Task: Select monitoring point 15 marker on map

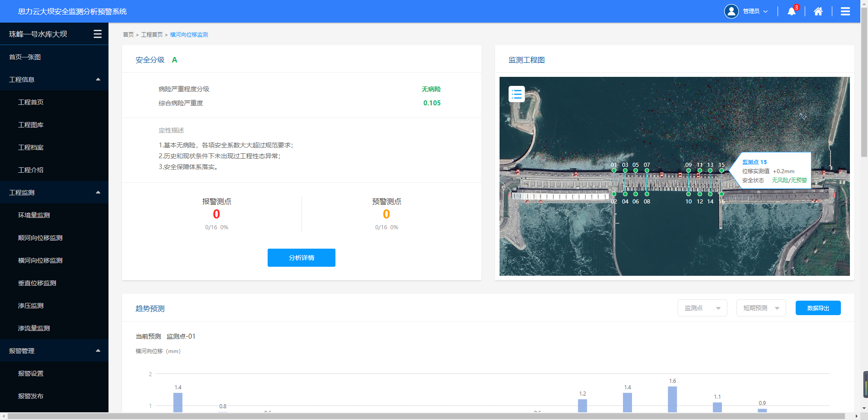Action: 722,170
